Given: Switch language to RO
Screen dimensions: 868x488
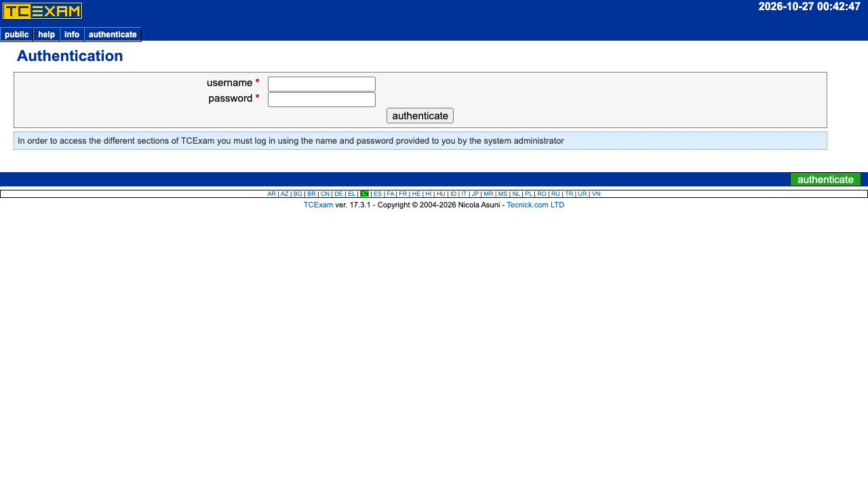Looking at the screenshot, I should pyautogui.click(x=542, y=194).
